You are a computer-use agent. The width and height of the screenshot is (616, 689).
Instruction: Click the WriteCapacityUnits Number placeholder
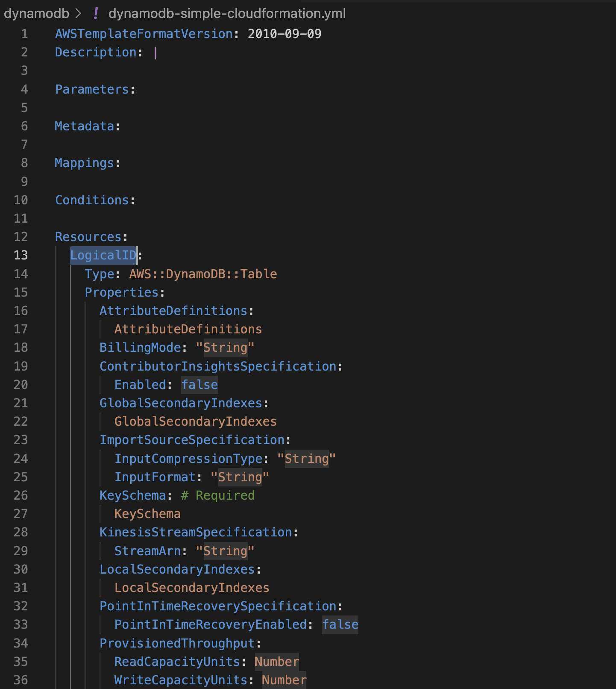[x=284, y=680]
